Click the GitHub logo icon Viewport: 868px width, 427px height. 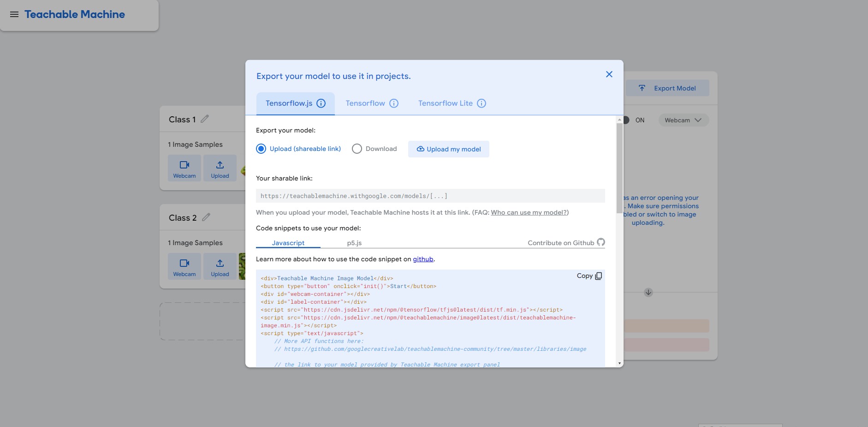coord(601,242)
